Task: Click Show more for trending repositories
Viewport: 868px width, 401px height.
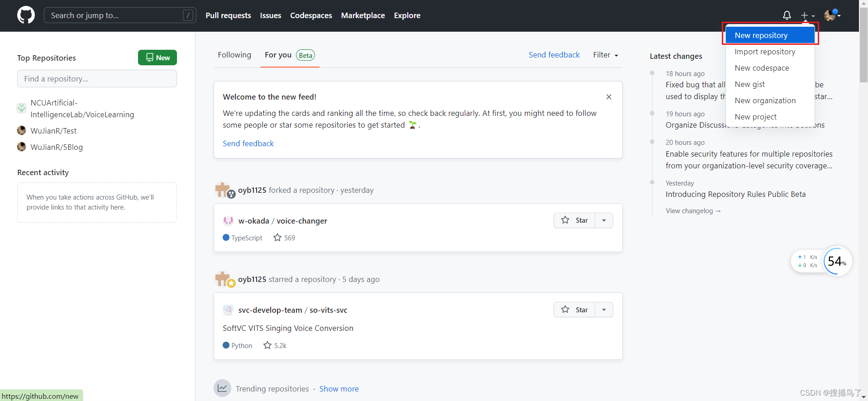Action: coord(339,389)
